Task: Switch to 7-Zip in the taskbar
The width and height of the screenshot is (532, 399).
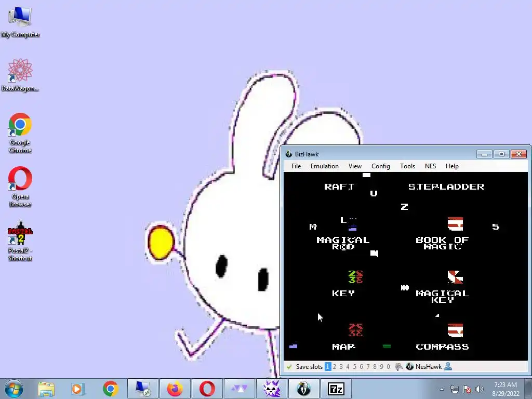Action: coord(336,389)
